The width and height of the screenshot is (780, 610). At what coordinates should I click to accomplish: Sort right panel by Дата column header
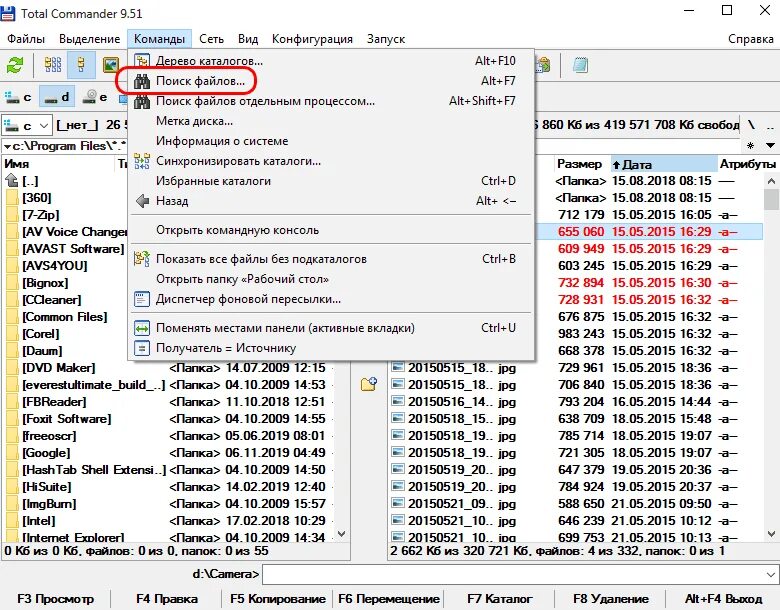click(x=663, y=164)
